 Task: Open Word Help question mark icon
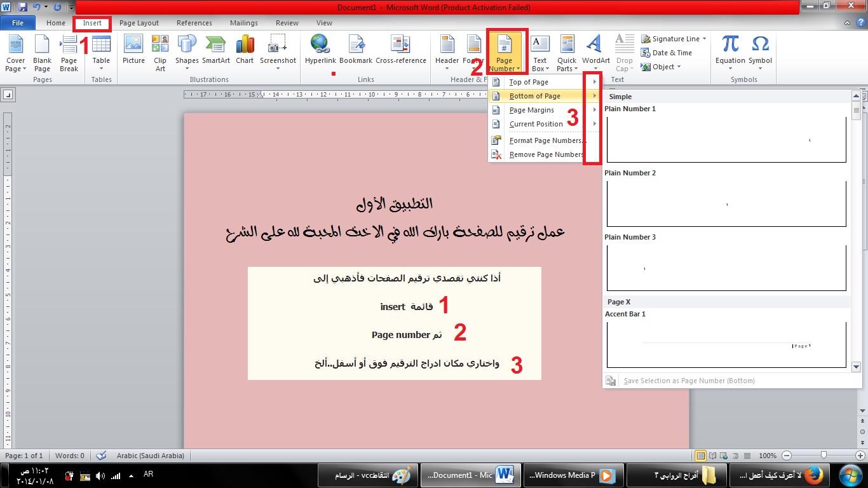(x=860, y=23)
